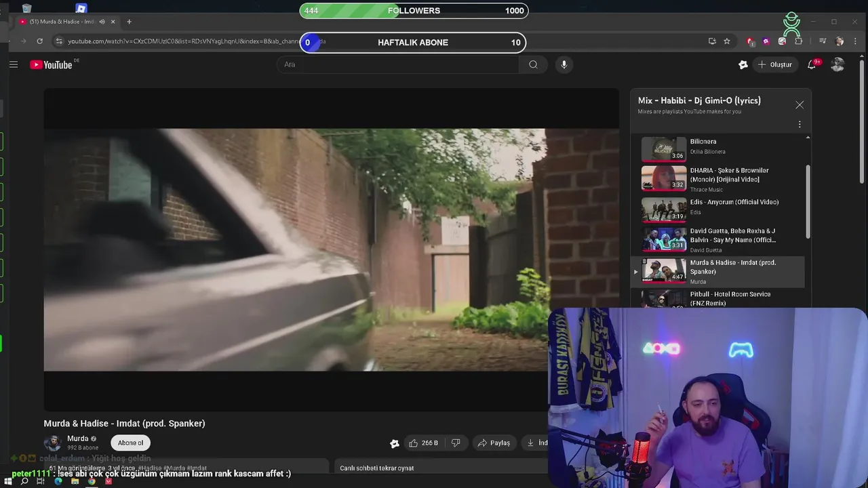Click the video player area

(331, 249)
